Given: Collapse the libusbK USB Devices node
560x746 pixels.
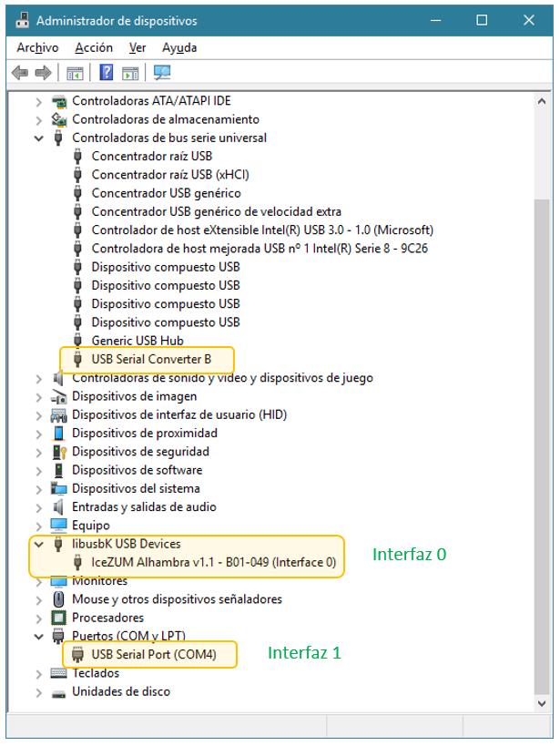Looking at the screenshot, I should tap(39, 545).
